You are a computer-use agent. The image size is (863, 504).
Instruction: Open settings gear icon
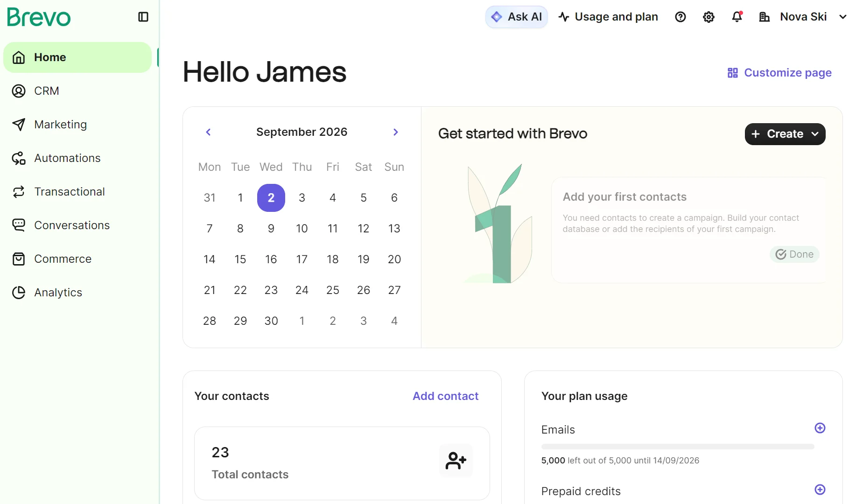(x=709, y=17)
